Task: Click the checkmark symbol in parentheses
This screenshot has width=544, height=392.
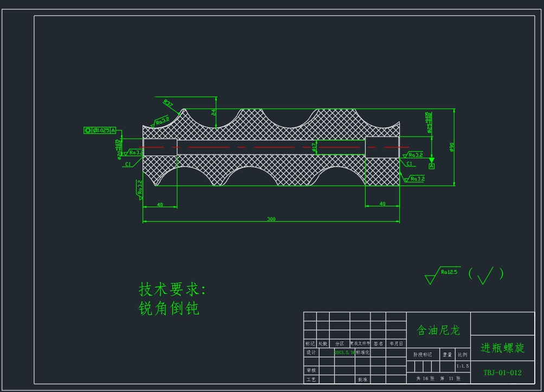Action: 486,275
